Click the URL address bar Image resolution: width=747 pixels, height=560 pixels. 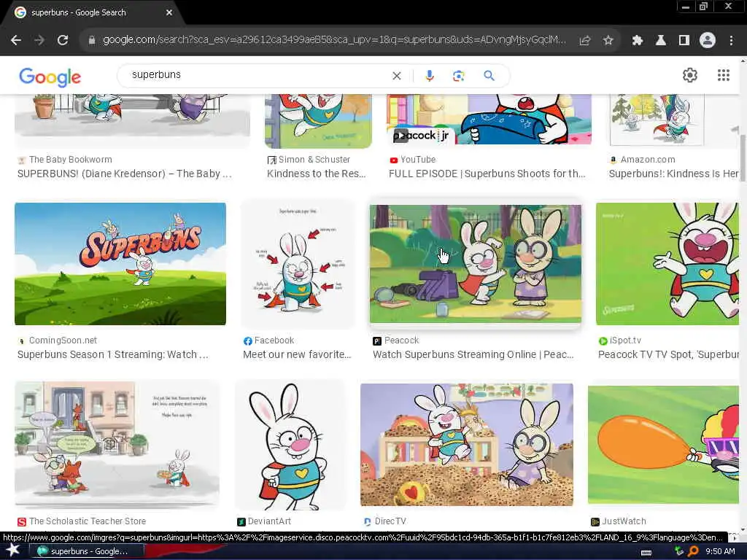[333, 41]
